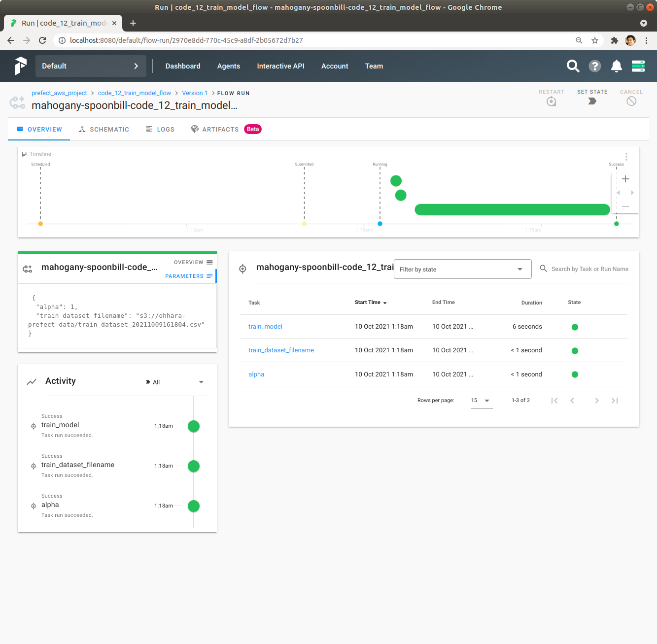Screen dimensions: 657x644
Task: Expand the Default tenant selector
Action: click(91, 66)
